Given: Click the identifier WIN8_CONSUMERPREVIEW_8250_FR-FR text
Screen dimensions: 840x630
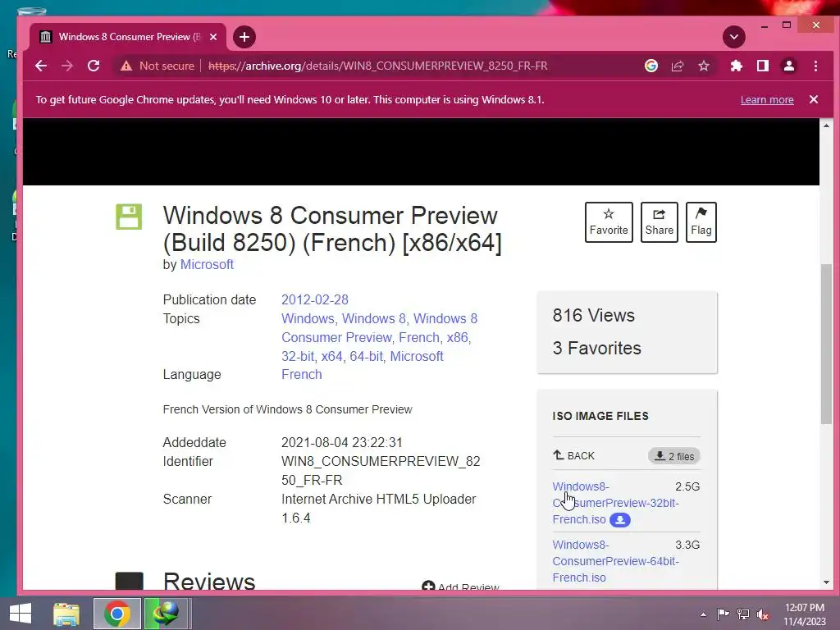Looking at the screenshot, I should click(x=381, y=471).
